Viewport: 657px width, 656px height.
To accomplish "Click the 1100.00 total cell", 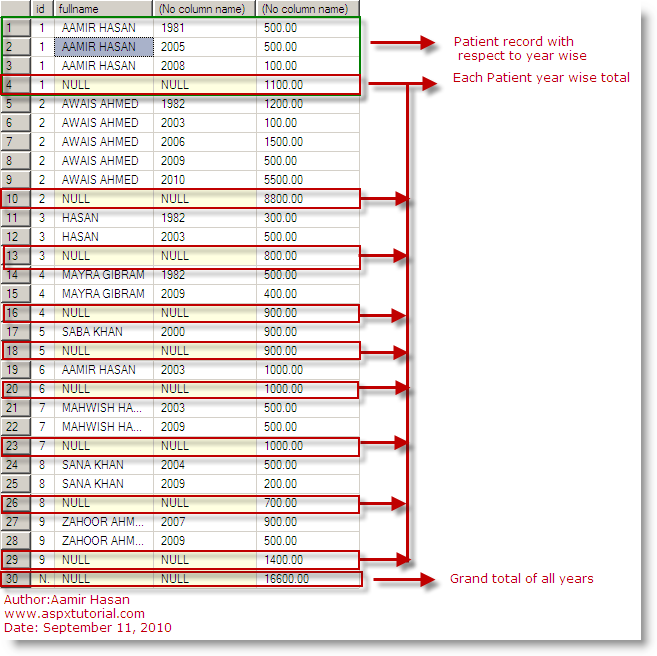I will click(x=308, y=85).
